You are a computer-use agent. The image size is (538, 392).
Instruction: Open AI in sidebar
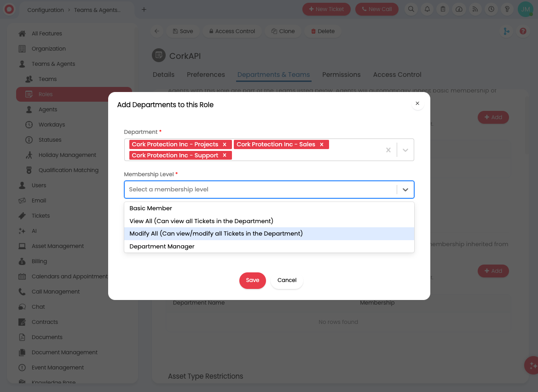point(34,231)
